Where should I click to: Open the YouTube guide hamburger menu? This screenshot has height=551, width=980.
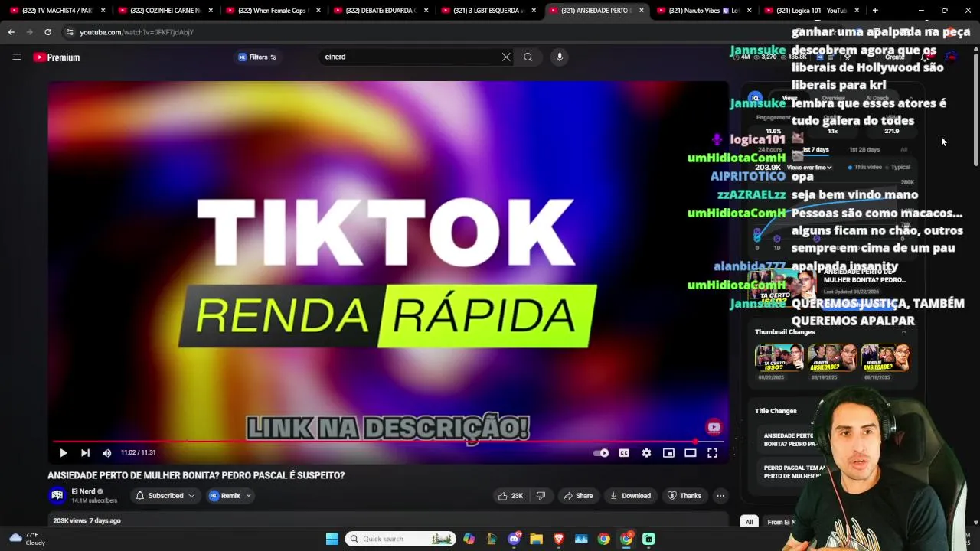tap(16, 57)
